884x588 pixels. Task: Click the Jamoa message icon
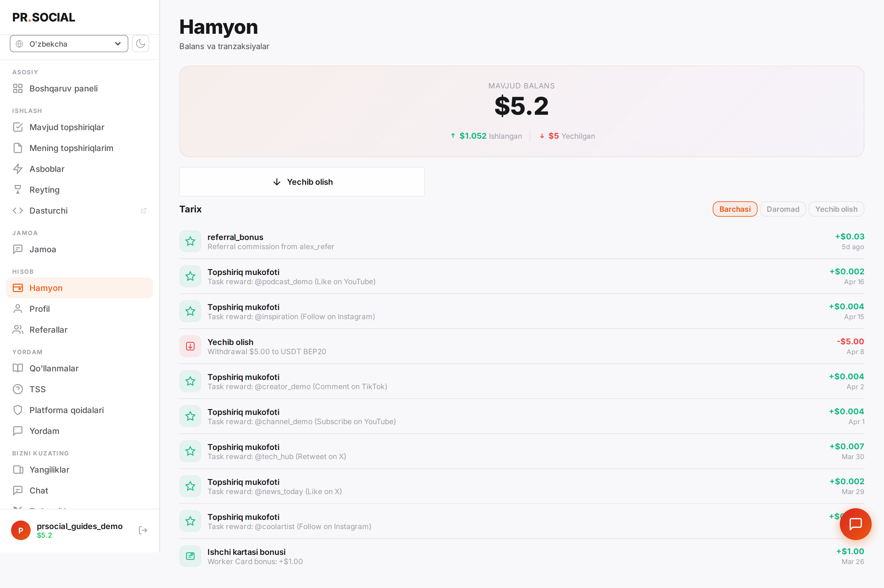[17, 250]
